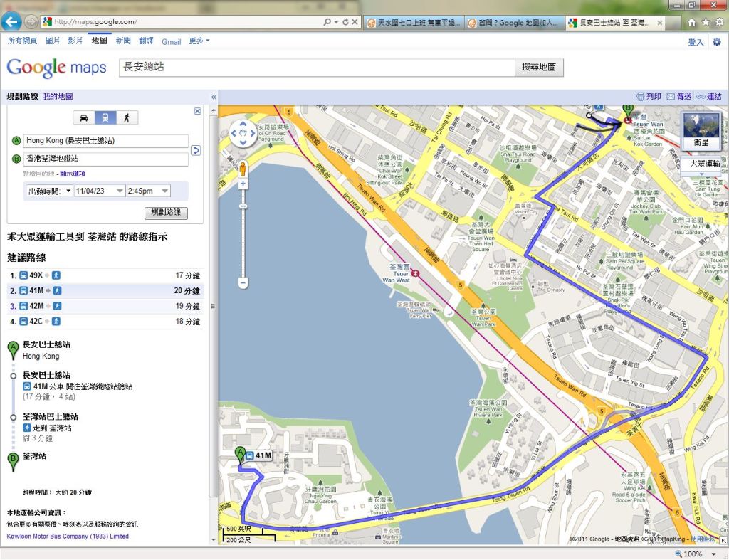Switch to Google 地圖加入 browser tab

[x=515, y=22]
